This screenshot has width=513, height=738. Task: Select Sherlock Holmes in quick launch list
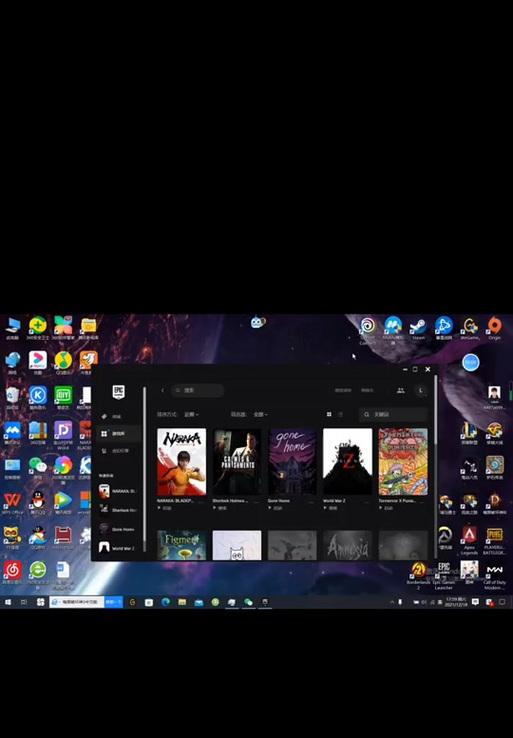click(x=117, y=510)
